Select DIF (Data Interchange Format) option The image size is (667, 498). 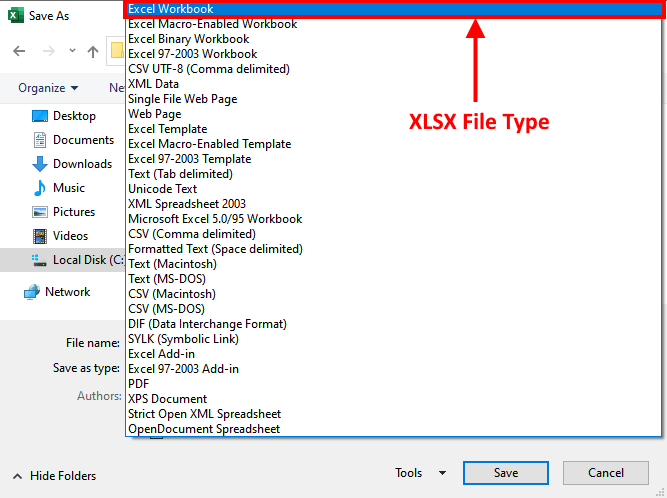[x=394, y=324]
